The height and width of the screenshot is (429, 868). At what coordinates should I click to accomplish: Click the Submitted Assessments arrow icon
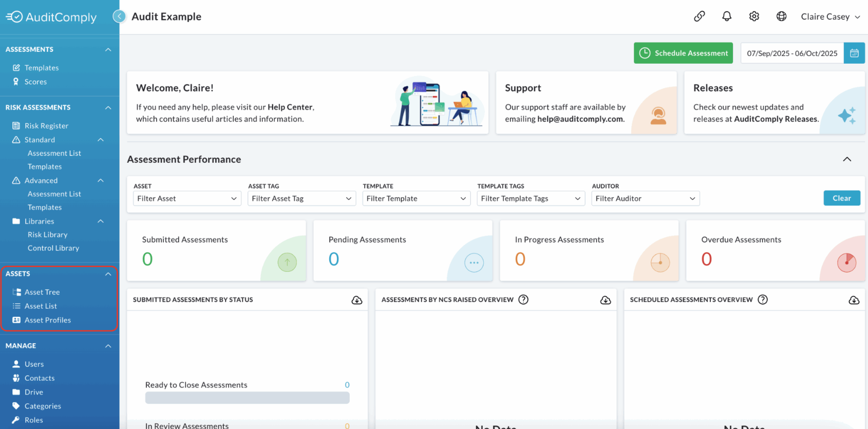pos(287,263)
